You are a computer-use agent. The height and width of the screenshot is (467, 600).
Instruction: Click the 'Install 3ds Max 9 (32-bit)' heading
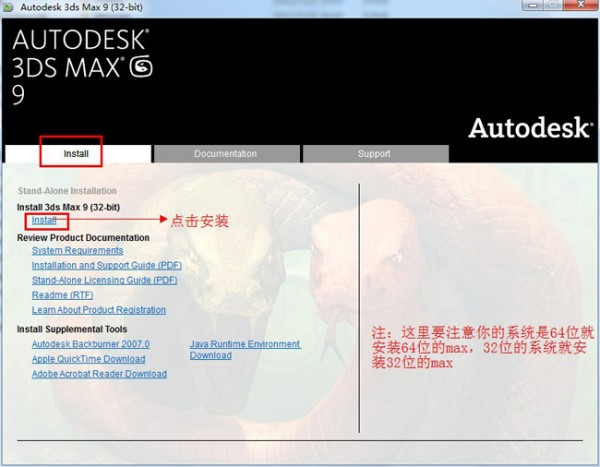68,207
